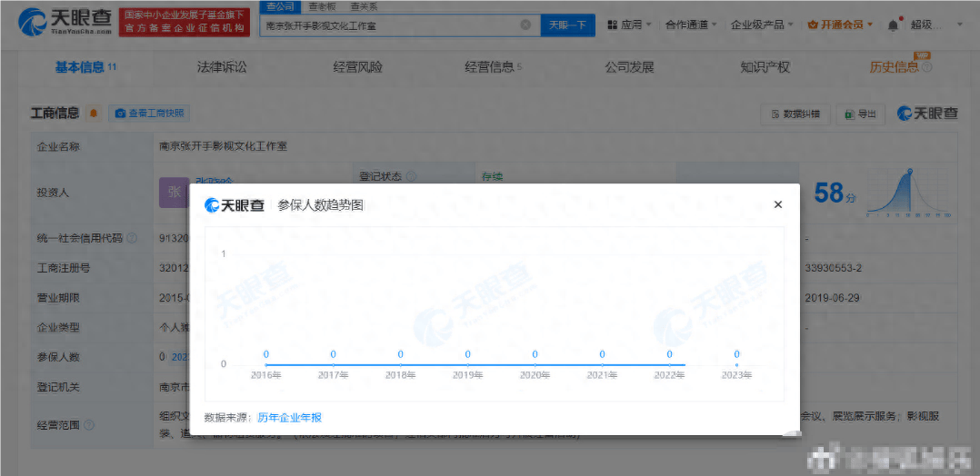Open the 历年企业年报 data source link

(x=289, y=417)
